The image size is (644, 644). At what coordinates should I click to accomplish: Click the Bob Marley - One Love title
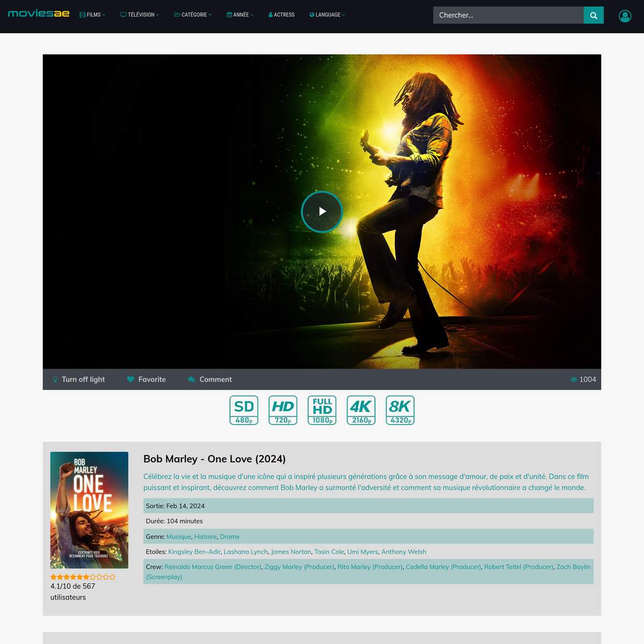pyautogui.click(x=215, y=459)
